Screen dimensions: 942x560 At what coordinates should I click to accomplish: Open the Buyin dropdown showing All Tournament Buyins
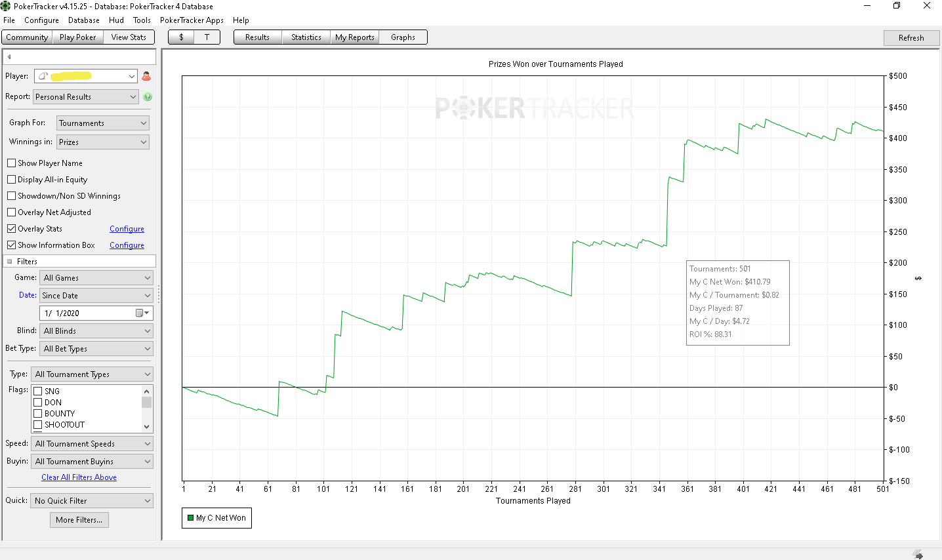[x=92, y=462]
